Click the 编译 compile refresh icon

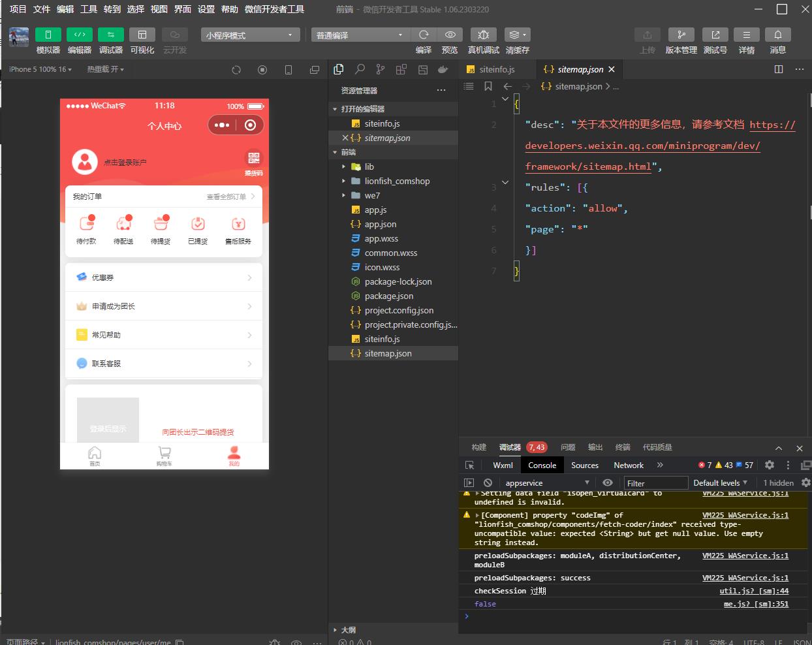point(424,35)
